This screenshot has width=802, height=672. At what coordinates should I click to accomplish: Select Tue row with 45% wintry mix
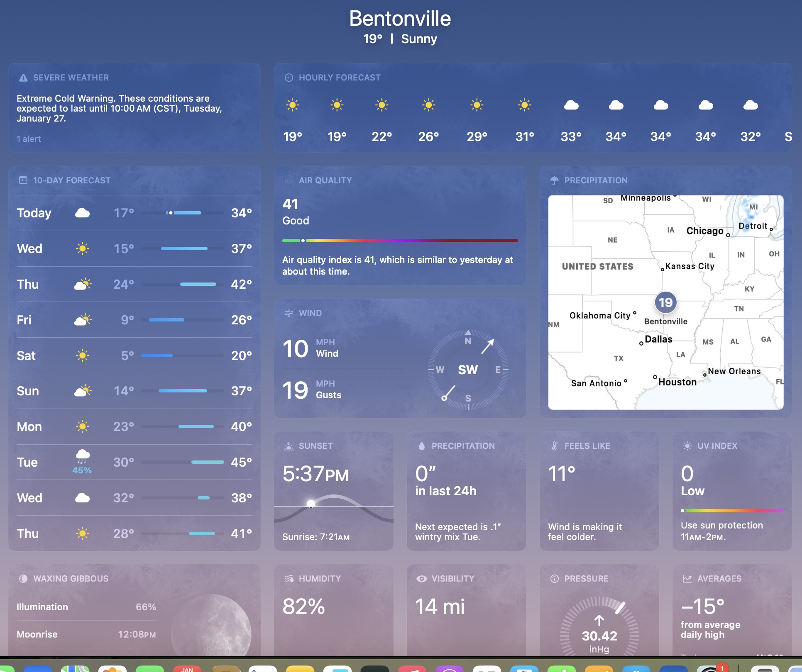click(x=134, y=463)
